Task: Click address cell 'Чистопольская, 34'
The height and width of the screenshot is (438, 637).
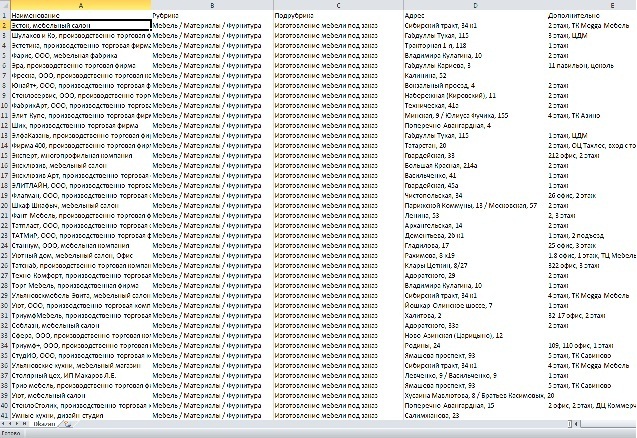Action: point(475,195)
